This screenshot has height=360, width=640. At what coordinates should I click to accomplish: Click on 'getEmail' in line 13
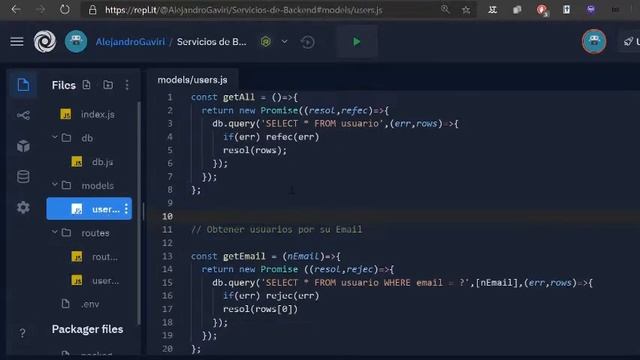point(244,256)
